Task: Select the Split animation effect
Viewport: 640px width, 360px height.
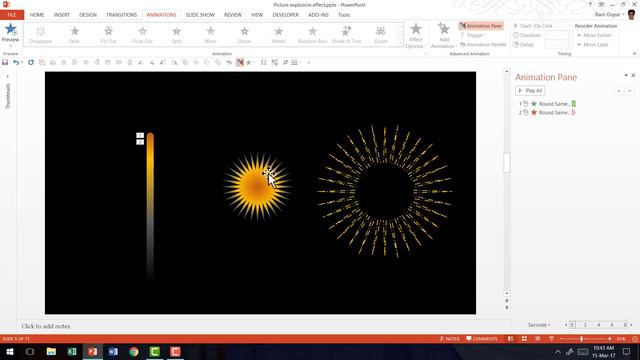Action: [176, 34]
